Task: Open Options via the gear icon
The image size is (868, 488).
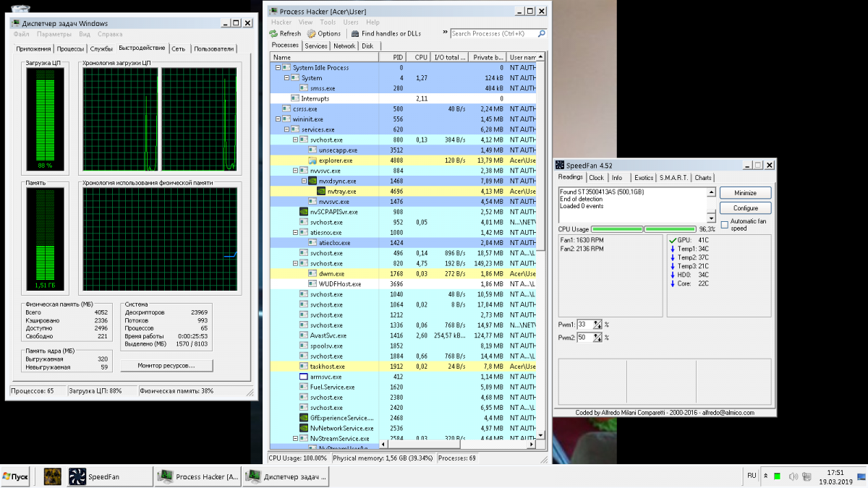Action: coord(311,33)
